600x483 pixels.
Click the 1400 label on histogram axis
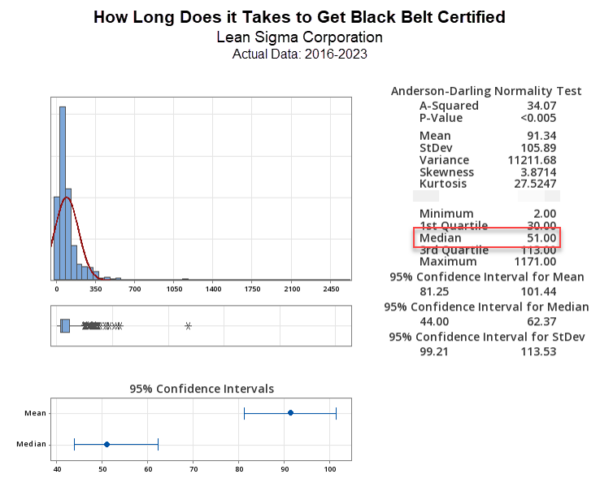(x=213, y=290)
